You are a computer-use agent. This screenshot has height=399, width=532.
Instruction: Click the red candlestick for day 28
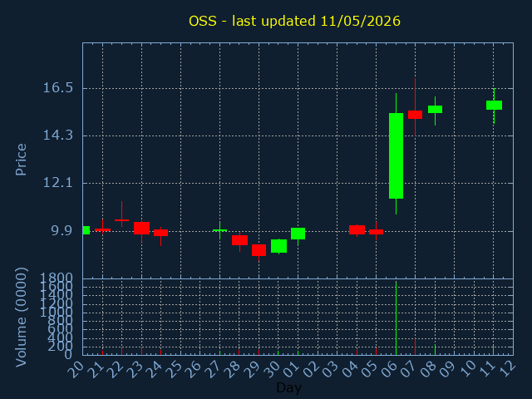pos(239,240)
